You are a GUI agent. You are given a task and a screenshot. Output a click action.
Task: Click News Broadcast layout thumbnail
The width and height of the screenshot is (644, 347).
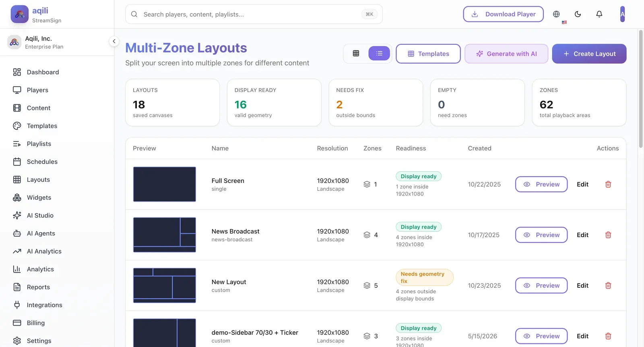165,235
